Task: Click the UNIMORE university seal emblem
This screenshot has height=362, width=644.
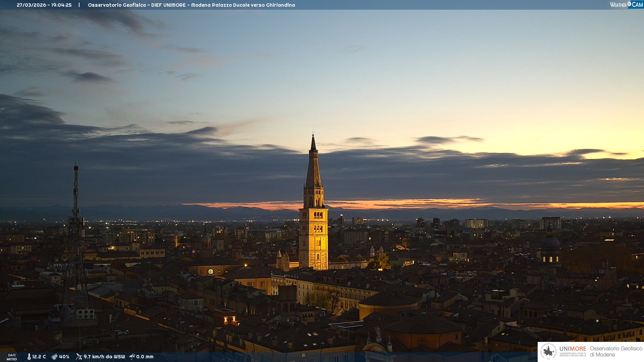Action: (548, 352)
